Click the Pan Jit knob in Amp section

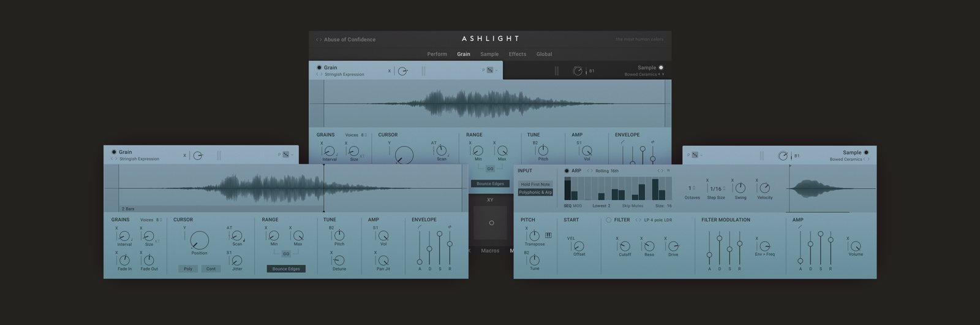click(x=383, y=260)
